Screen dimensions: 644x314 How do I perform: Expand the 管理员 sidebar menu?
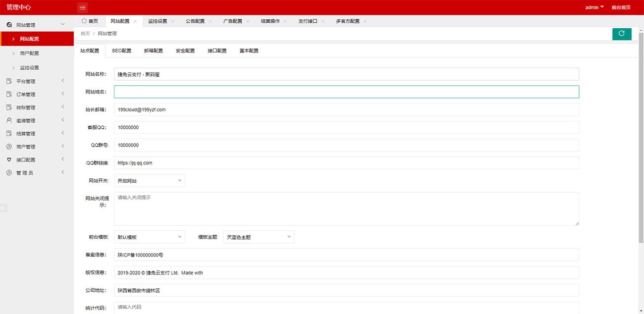tap(62, 173)
